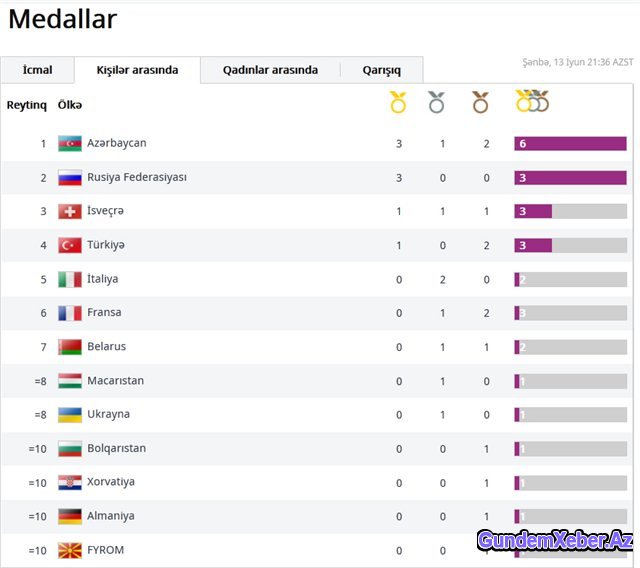Click the silver medal column icon

click(x=436, y=102)
